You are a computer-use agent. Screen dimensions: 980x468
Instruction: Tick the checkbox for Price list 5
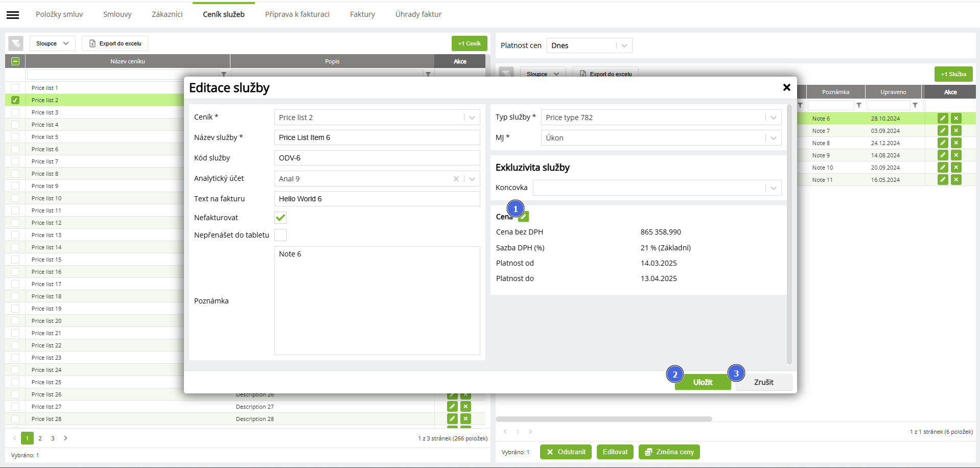pos(15,137)
